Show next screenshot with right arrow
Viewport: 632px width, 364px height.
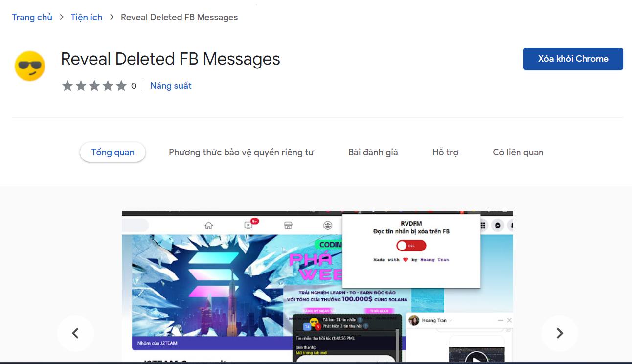pos(560,333)
